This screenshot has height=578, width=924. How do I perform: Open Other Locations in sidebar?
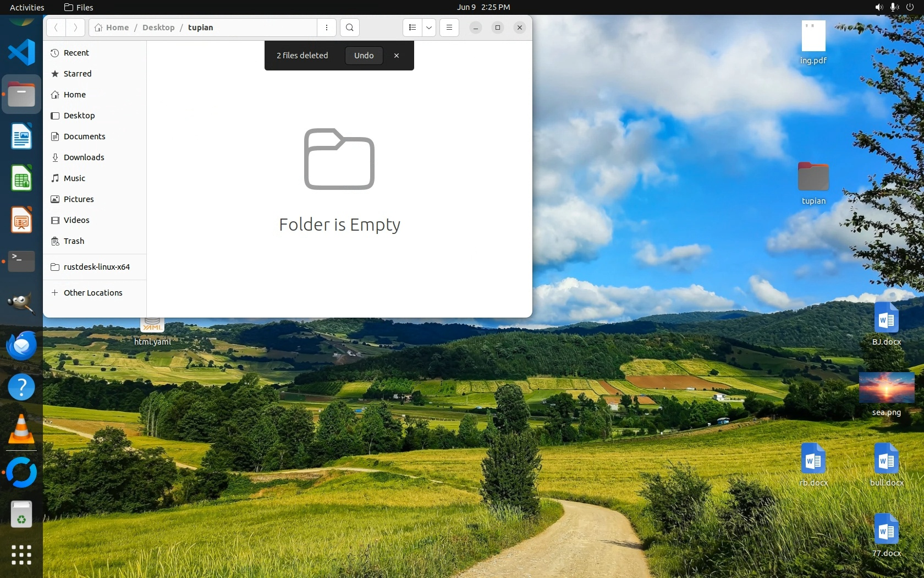tap(92, 293)
